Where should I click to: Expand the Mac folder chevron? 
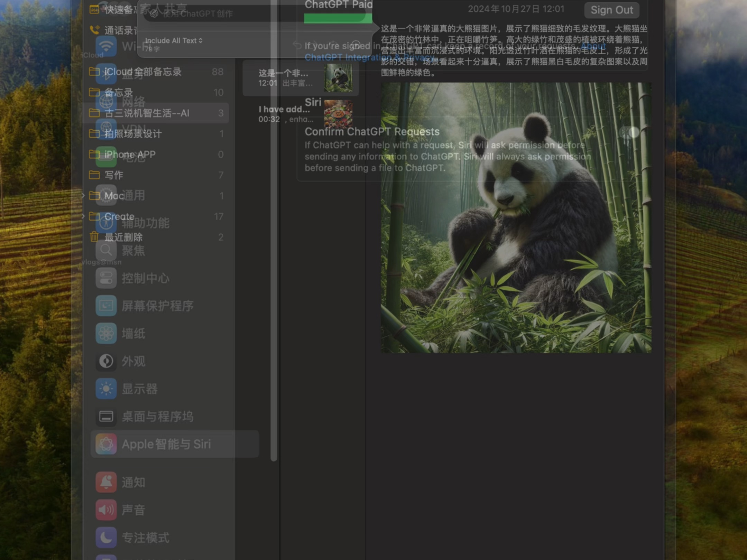click(x=83, y=196)
